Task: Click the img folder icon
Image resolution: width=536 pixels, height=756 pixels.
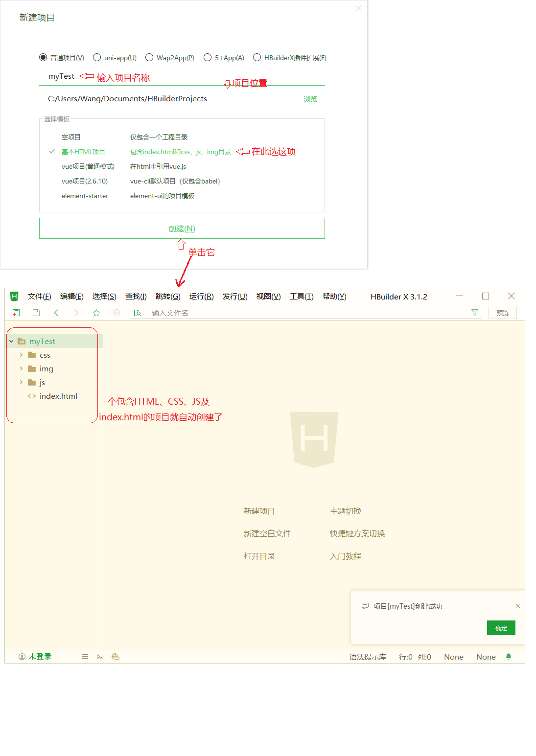Action: coord(32,368)
